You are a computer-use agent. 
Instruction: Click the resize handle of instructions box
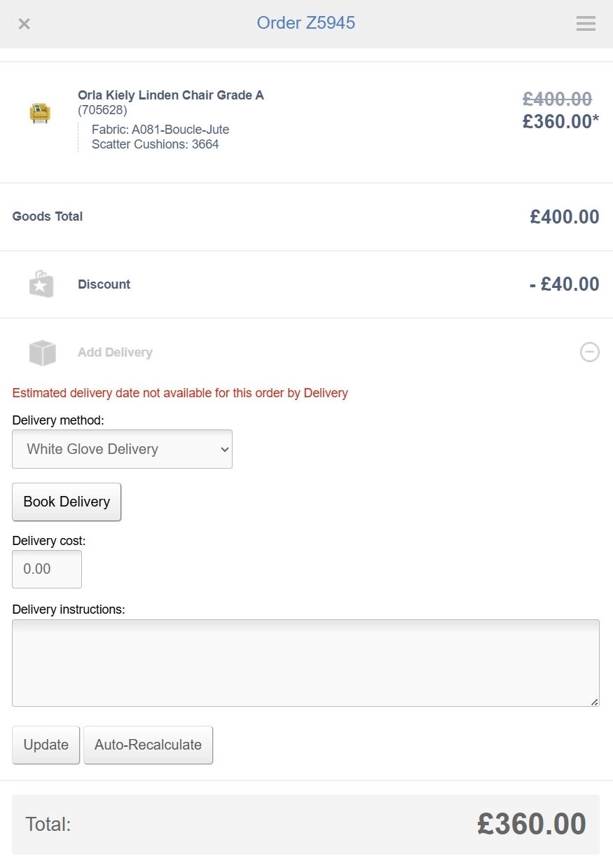tap(595, 702)
